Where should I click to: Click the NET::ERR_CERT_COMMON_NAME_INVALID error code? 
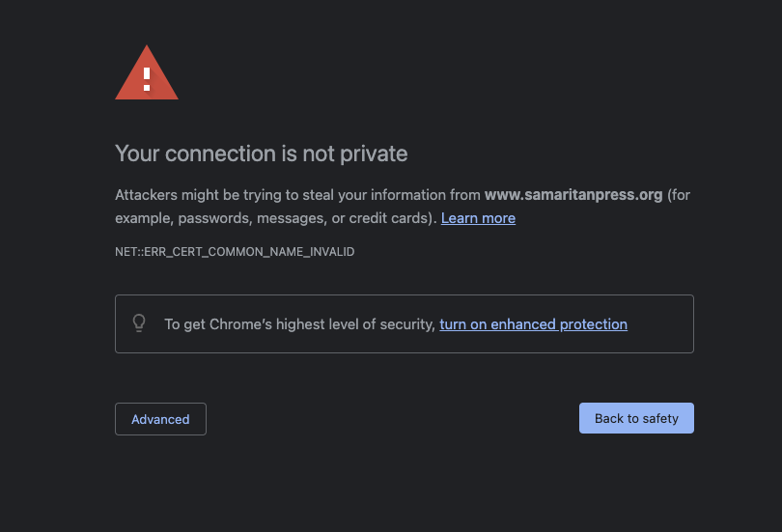tap(235, 252)
